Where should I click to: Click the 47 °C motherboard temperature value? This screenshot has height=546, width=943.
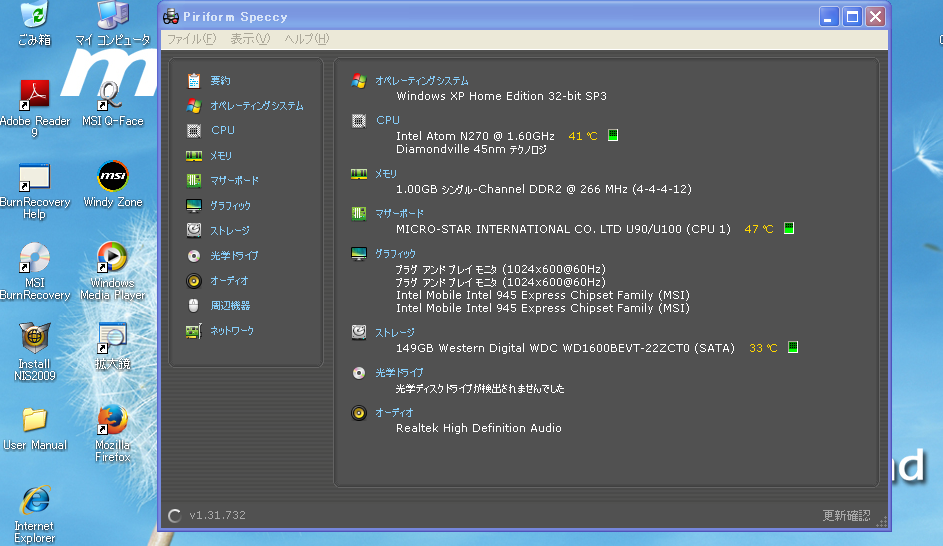(x=759, y=229)
